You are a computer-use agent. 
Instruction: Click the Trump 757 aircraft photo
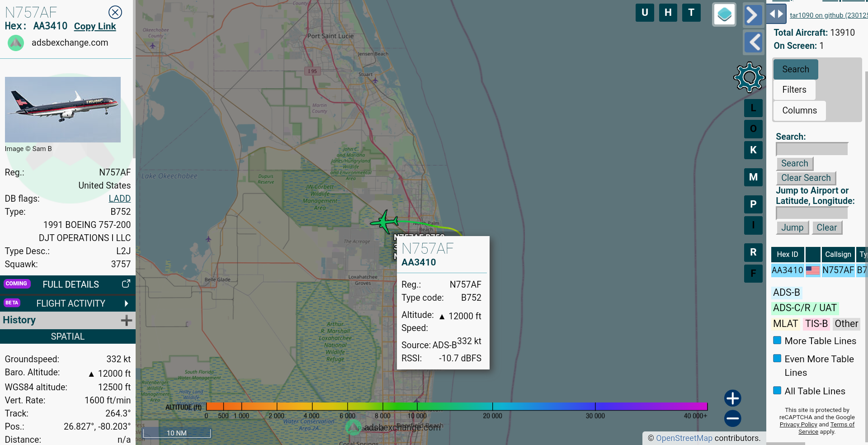point(63,109)
